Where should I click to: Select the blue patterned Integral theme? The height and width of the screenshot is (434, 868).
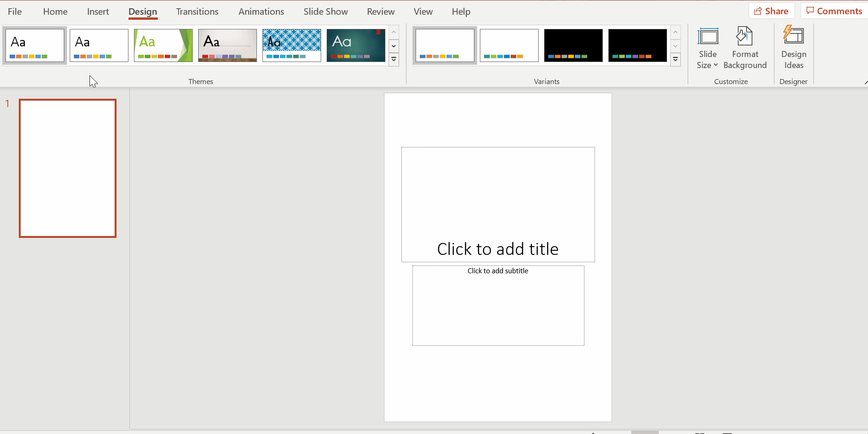(x=291, y=45)
